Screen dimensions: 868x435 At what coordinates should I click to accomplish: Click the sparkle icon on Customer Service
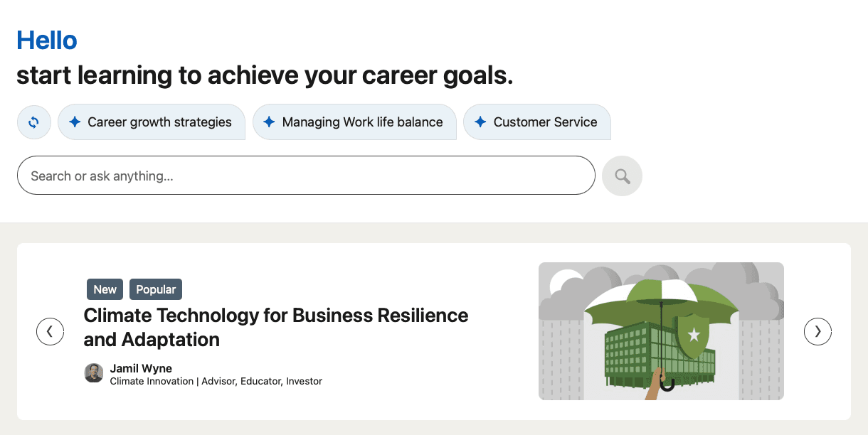[x=479, y=122]
